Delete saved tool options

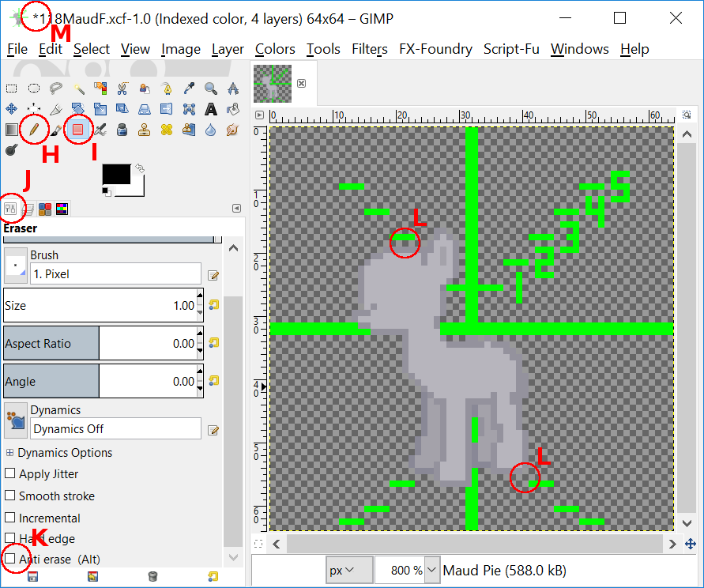[x=152, y=576]
